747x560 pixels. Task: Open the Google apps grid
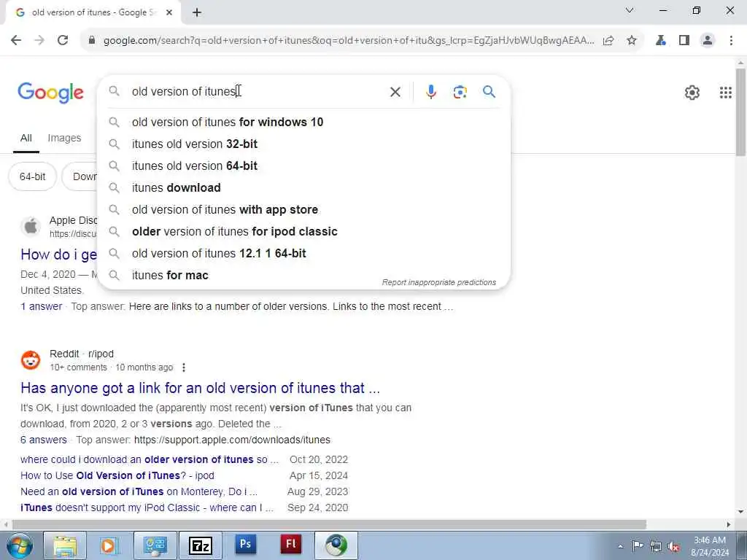click(x=726, y=93)
